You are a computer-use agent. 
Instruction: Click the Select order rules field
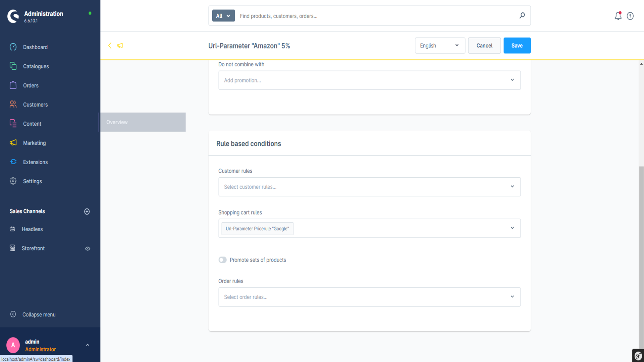tap(369, 297)
